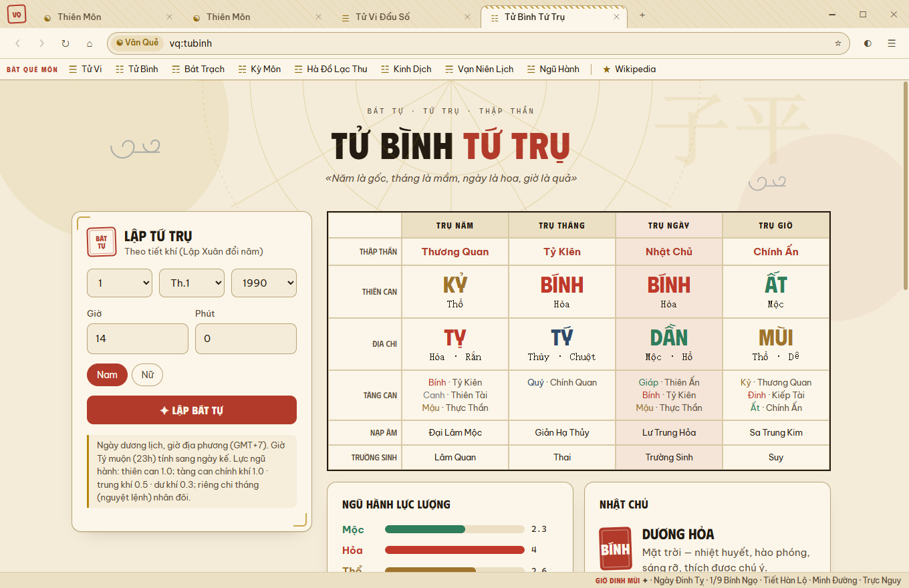Click the Vân Quẻ address bar badge

[137, 43]
